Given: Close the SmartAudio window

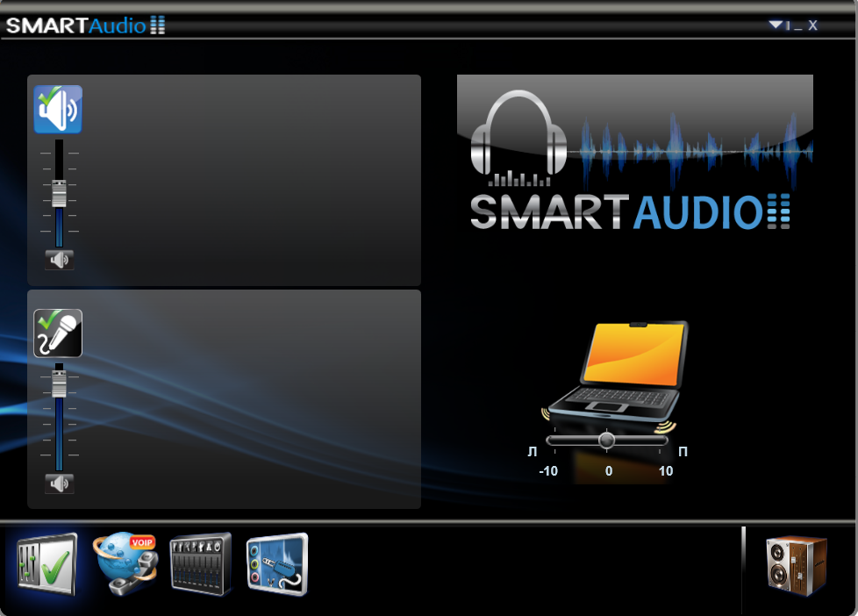Looking at the screenshot, I should click(x=812, y=25).
